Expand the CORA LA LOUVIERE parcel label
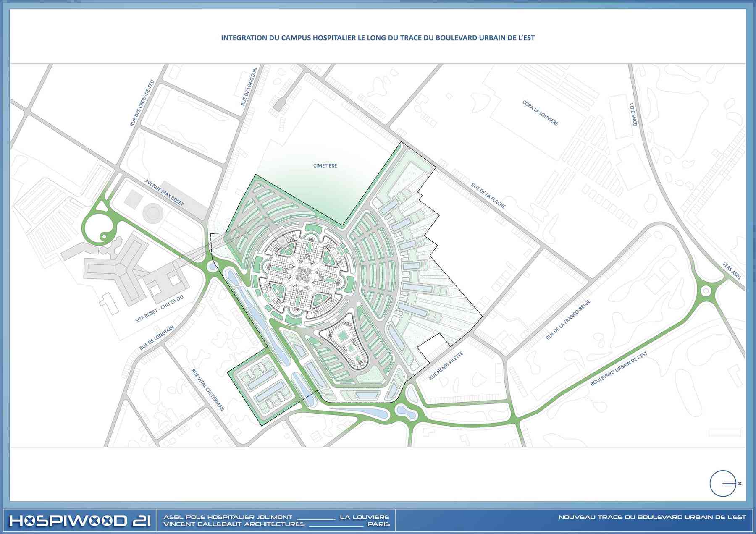 click(x=539, y=111)
